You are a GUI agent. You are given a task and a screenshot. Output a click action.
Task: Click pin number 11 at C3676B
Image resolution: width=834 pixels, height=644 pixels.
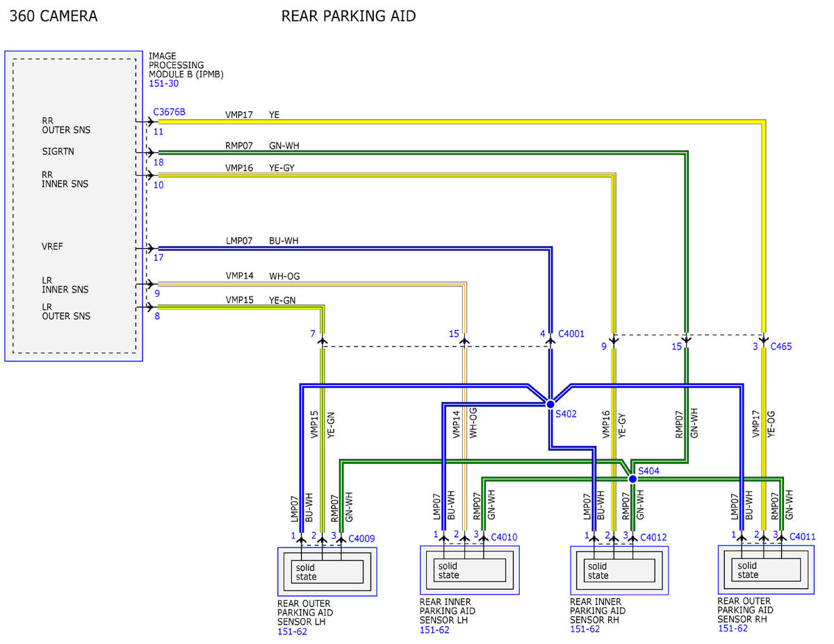(158, 131)
